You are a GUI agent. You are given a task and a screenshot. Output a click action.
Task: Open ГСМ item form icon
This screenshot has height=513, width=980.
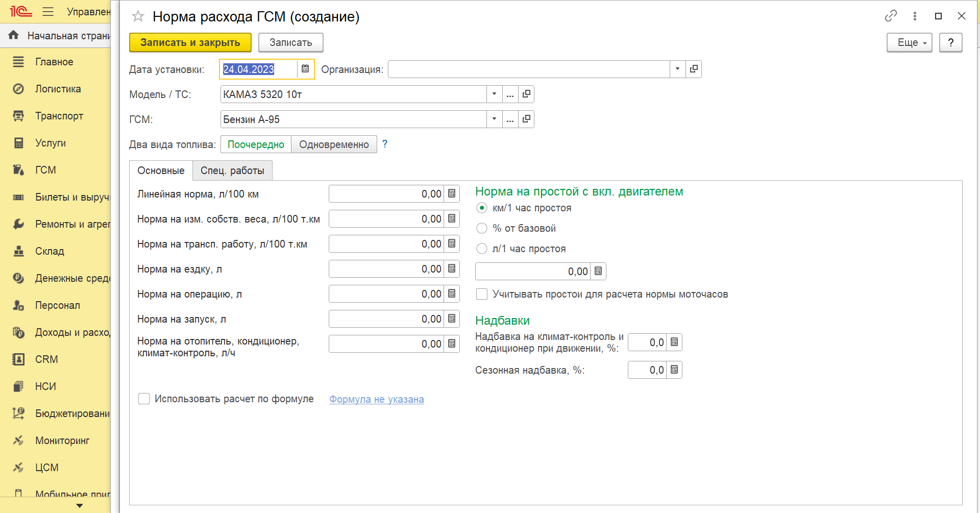pyautogui.click(x=526, y=119)
